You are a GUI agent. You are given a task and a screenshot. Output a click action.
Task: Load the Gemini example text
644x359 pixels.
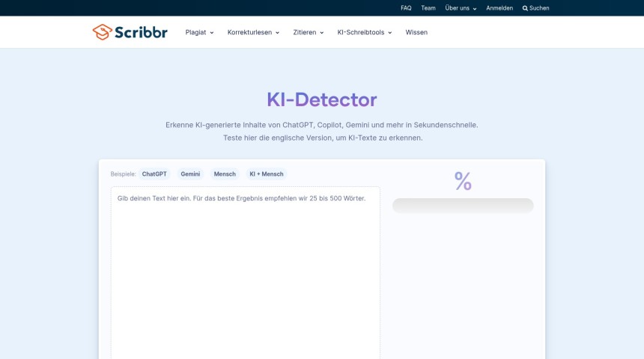(190, 174)
